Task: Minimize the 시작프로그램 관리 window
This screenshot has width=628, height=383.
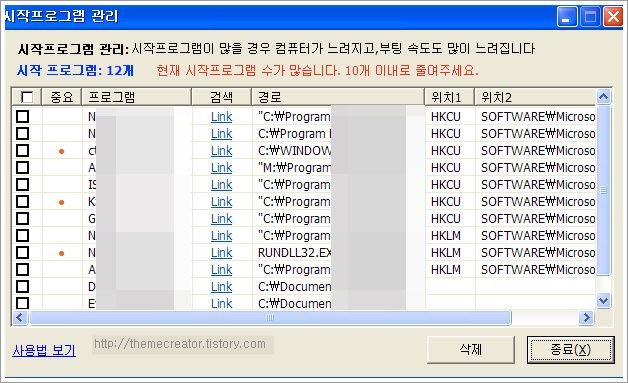Action: point(566,17)
